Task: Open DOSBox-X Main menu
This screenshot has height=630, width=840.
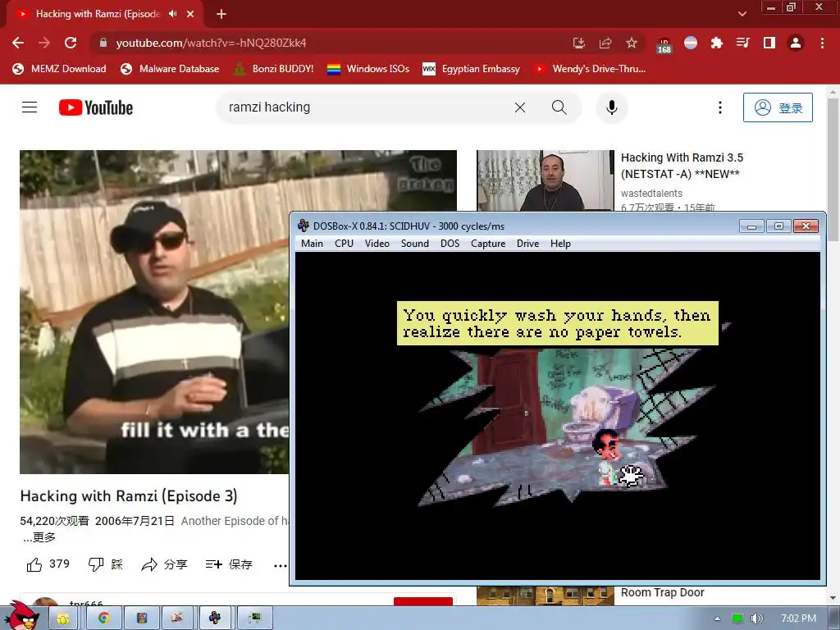Action: [x=312, y=244]
